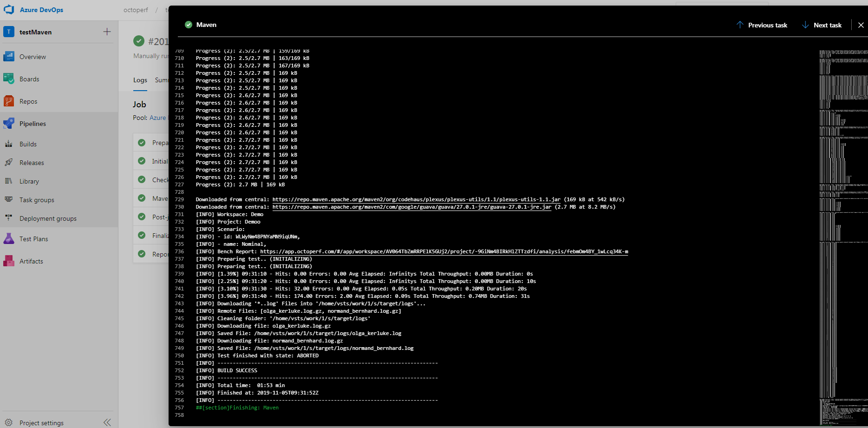This screenshot has height=428, width=868.
Task: Open the Artifacts section
Action: (x=31, y=261)
